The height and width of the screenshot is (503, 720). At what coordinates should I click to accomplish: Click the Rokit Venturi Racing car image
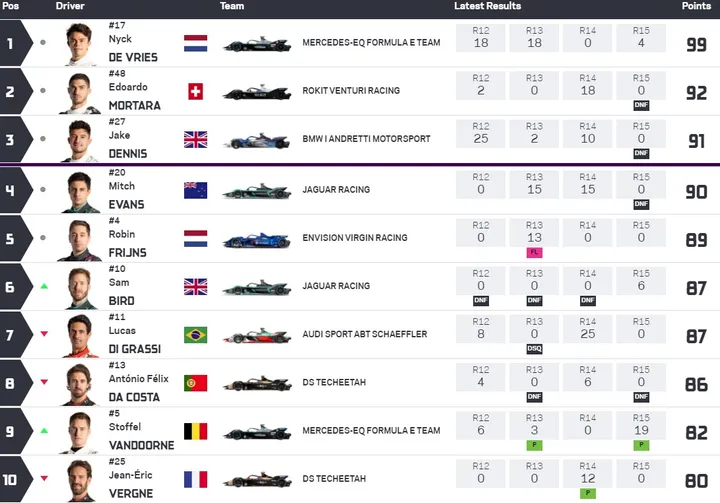click(258, 92)
